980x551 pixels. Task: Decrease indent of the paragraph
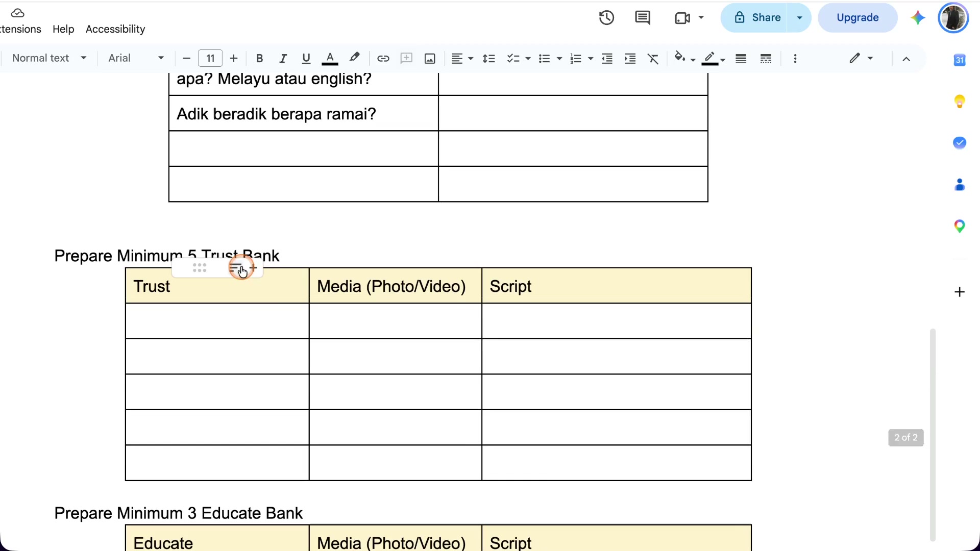point(607,59)
